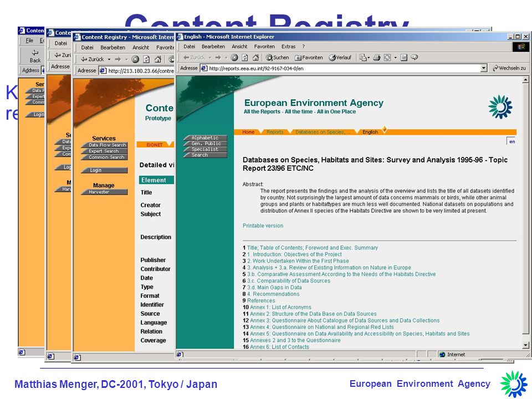
Task: Click the Discuss speech bubble icon
Action: pyautogui.click(x=415, y=57)
